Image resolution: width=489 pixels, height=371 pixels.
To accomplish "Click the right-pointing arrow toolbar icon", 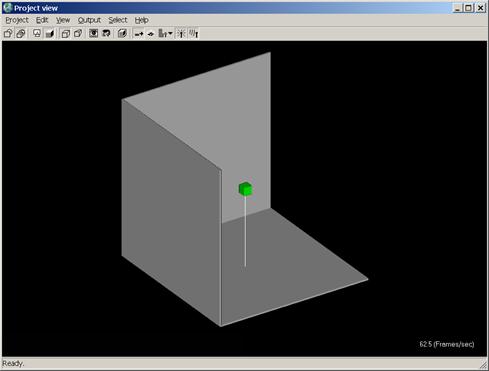I will coord(139,34).
